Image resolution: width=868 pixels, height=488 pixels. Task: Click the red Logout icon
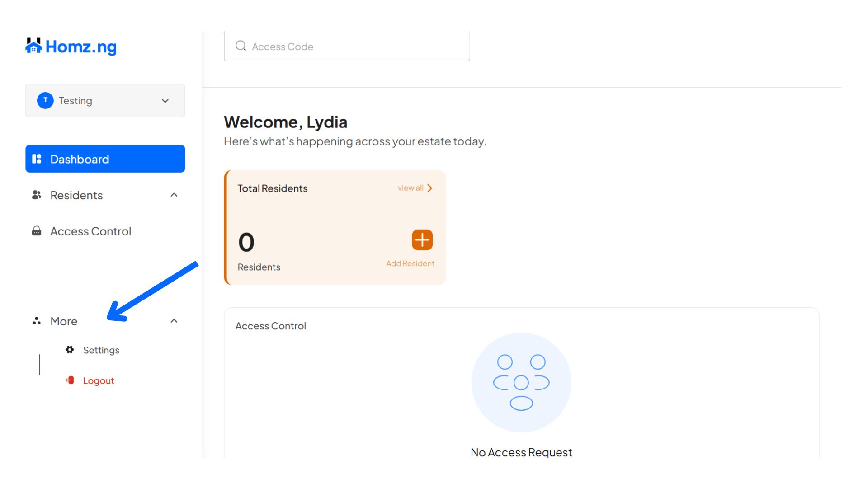click(x=69, y=380)
